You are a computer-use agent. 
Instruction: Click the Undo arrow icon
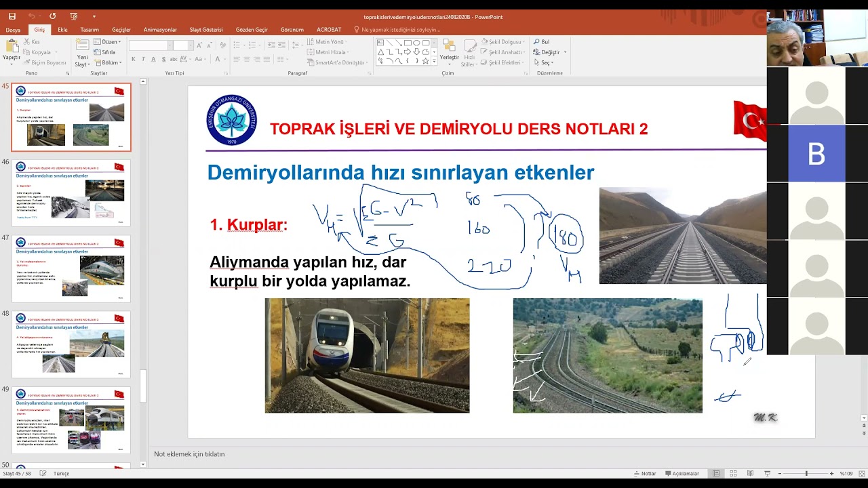pos(31,16)
